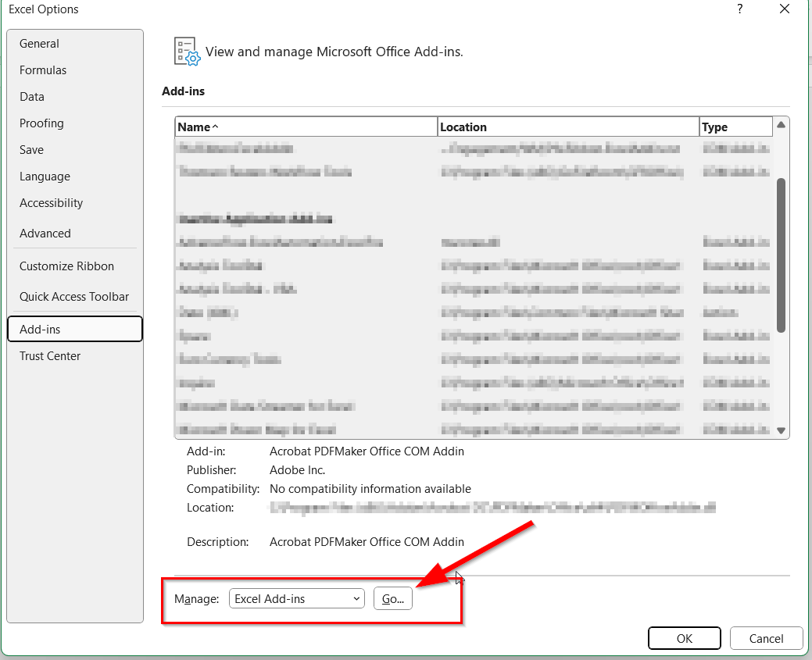Click the Help question mark icon

(739, 9)
